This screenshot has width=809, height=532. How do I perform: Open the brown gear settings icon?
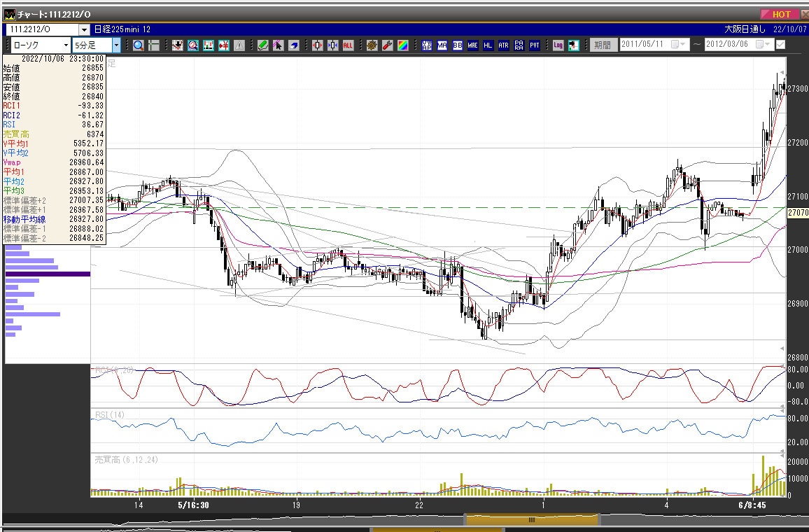(x=372, y=45)
